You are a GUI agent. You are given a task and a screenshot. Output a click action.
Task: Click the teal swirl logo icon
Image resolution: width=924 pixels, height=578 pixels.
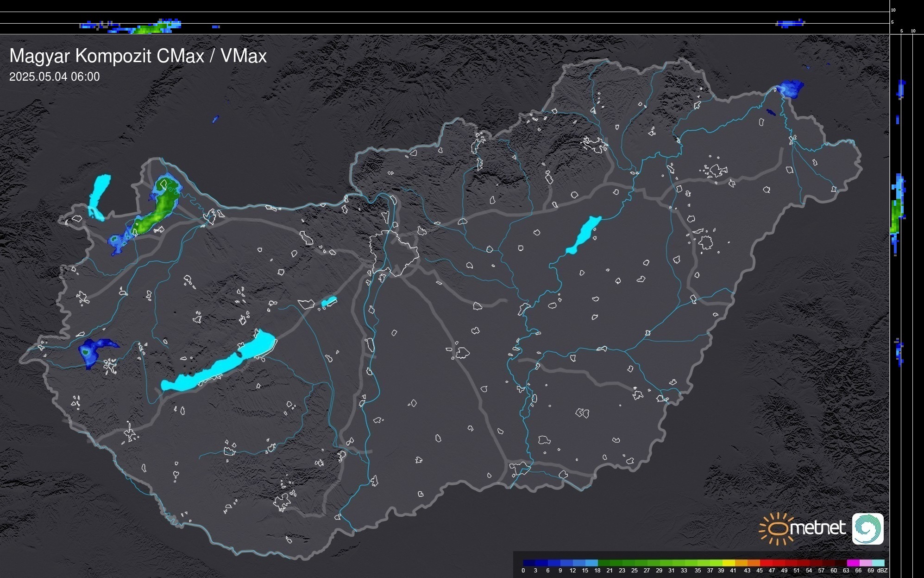click(x=867, y=529)
